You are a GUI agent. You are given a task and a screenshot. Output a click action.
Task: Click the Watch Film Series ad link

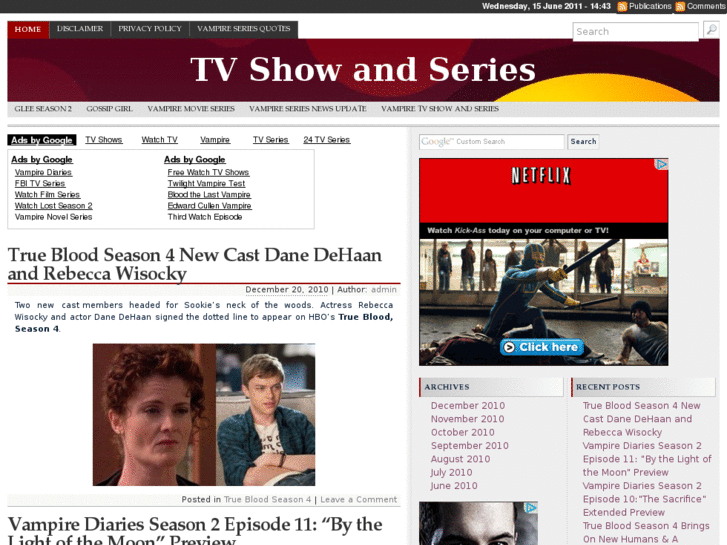[47, 195]
